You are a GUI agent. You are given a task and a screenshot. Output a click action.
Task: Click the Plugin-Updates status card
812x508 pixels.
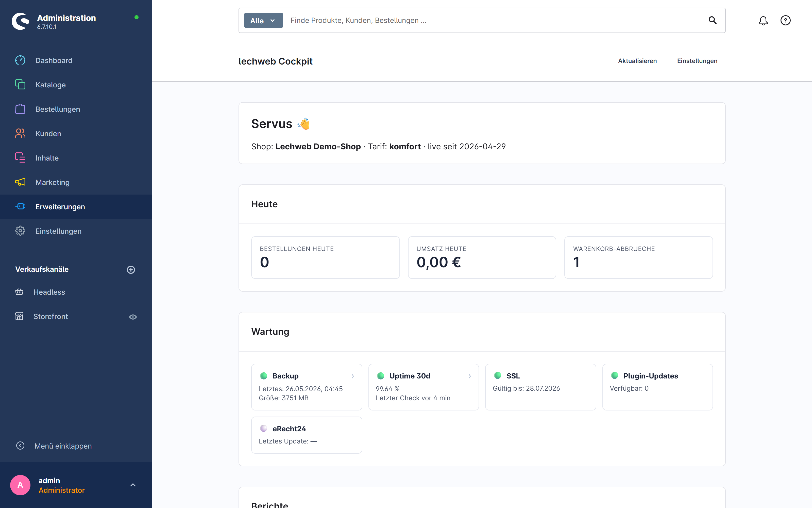coord(657,387)
